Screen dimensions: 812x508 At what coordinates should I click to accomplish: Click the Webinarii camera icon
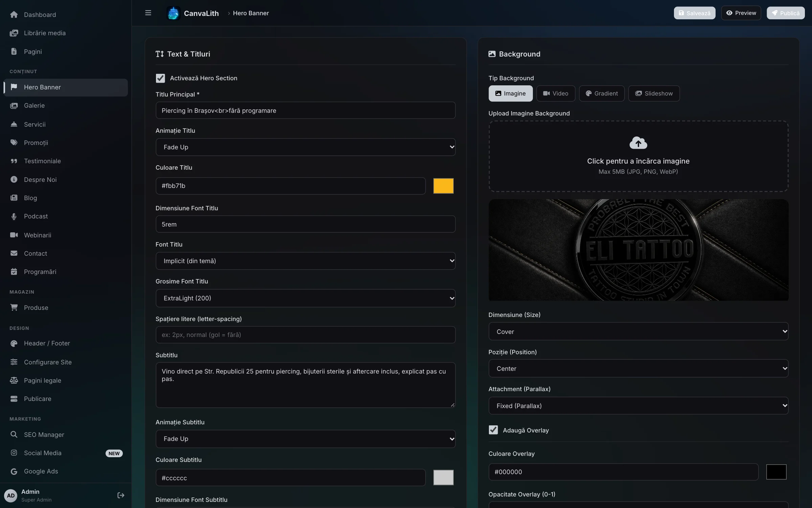(14, 235)
